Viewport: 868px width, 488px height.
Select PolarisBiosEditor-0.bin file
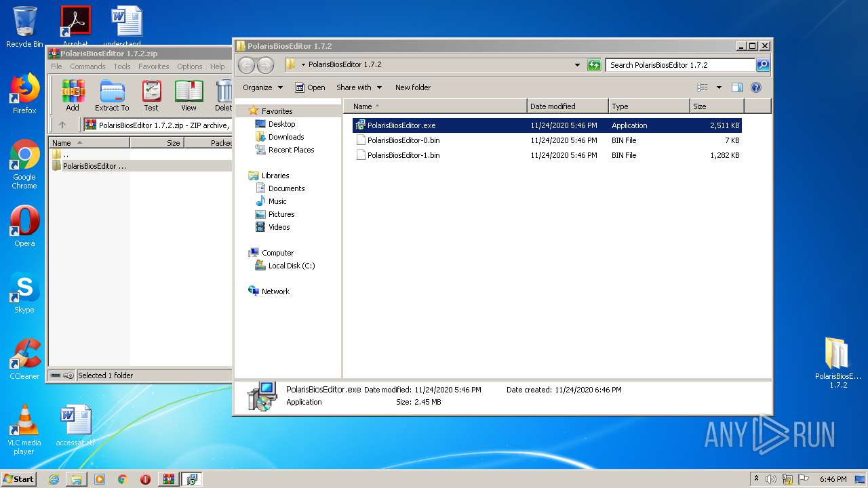(x=547, y=140)
